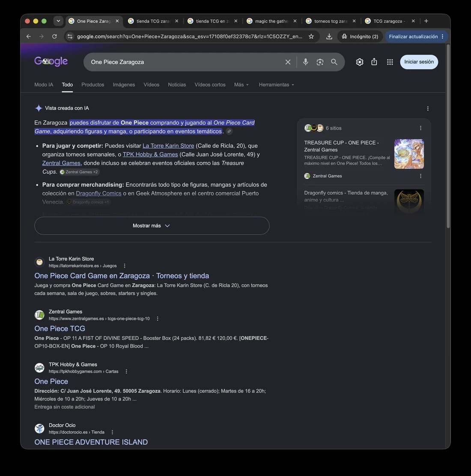Switch to 'magic the gathe' tab
Image resolution: width=471 pixels, height=476 pixels.
click(271, 21)
